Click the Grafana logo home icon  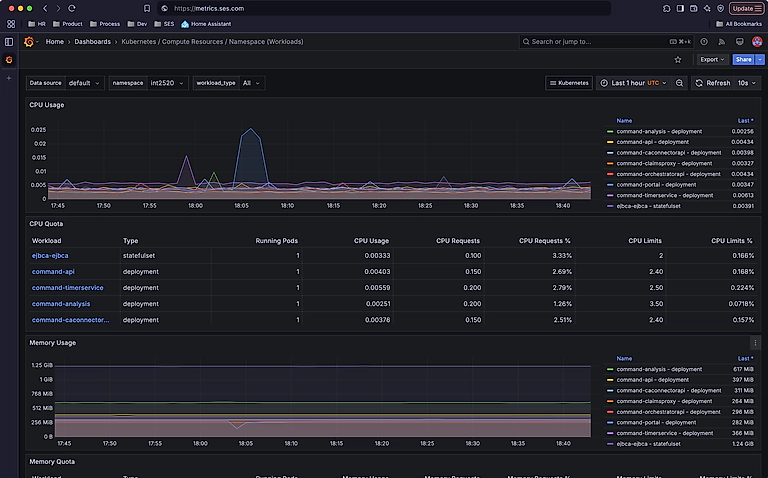(28, 42)
